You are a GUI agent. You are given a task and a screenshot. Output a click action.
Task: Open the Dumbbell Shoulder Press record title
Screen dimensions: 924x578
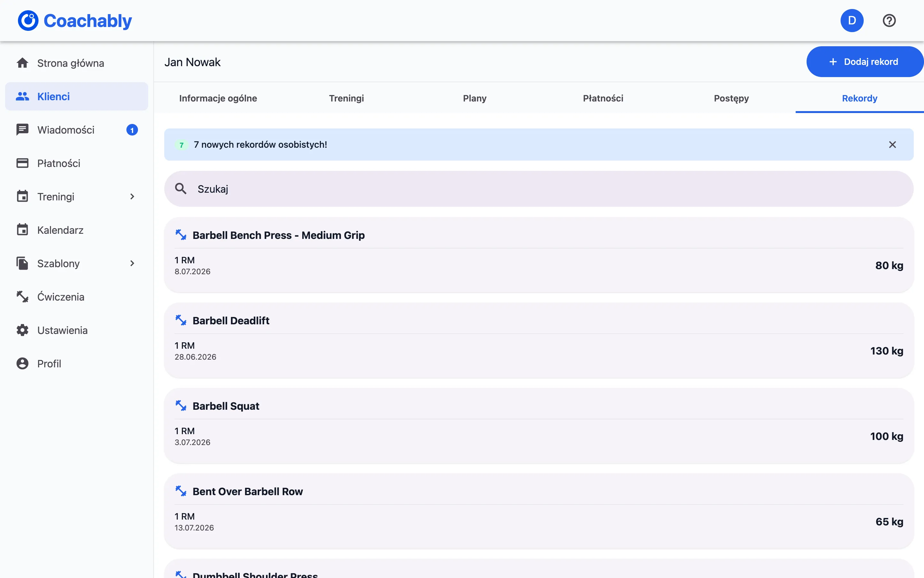coord(255,574)
